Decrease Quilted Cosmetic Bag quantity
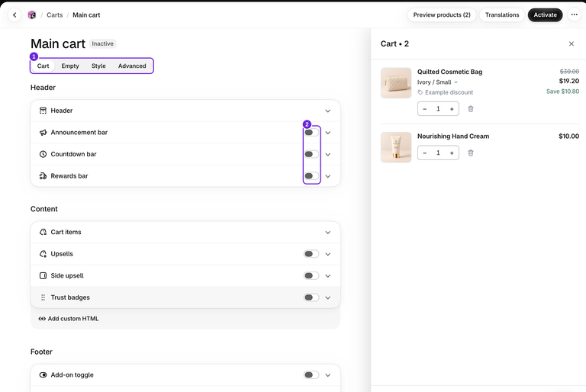586x392 pixels. pyautogui.click(x=424, y=109)
